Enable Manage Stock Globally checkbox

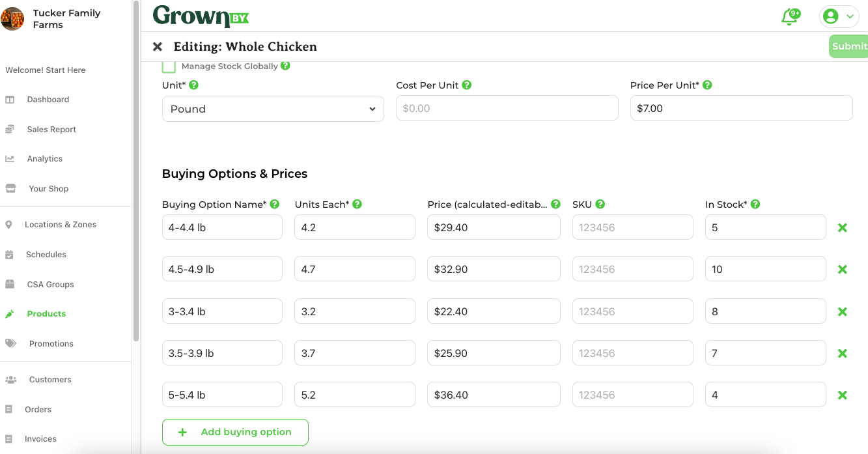169,66
